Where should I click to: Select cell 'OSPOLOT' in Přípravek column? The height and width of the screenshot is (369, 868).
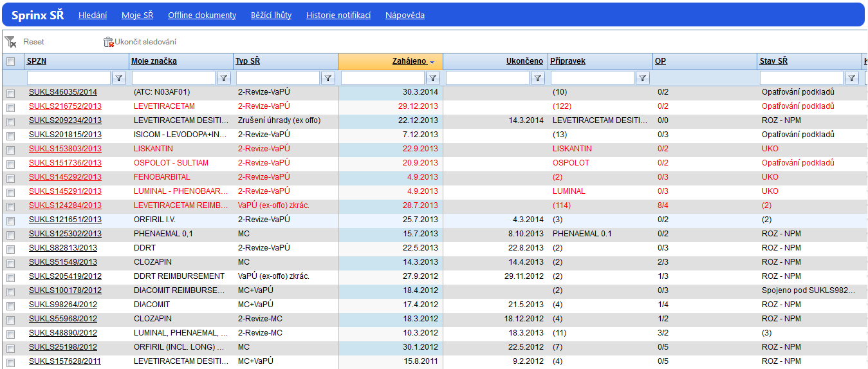[571, 163]
